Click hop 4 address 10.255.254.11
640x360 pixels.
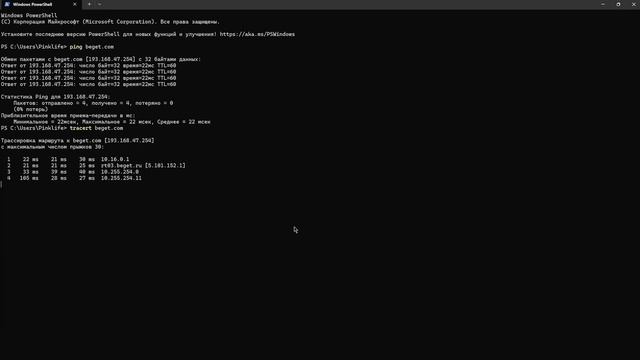[121, 178]
